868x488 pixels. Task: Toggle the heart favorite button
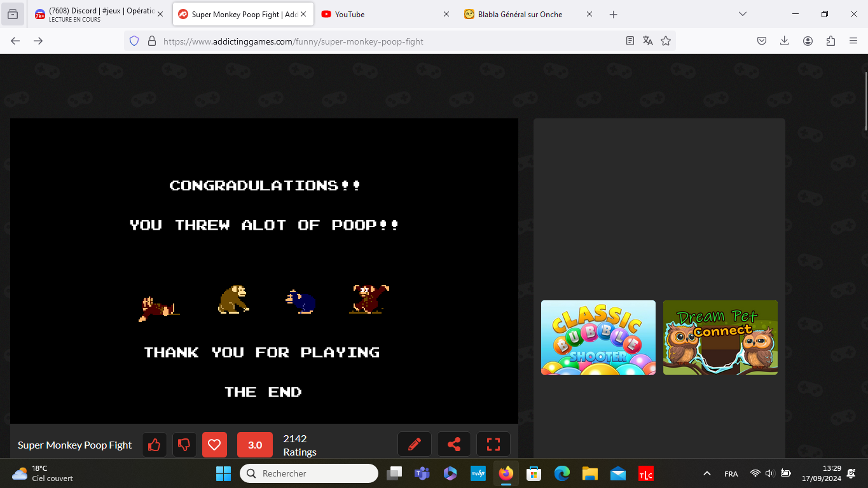click(x=214, y=445)
